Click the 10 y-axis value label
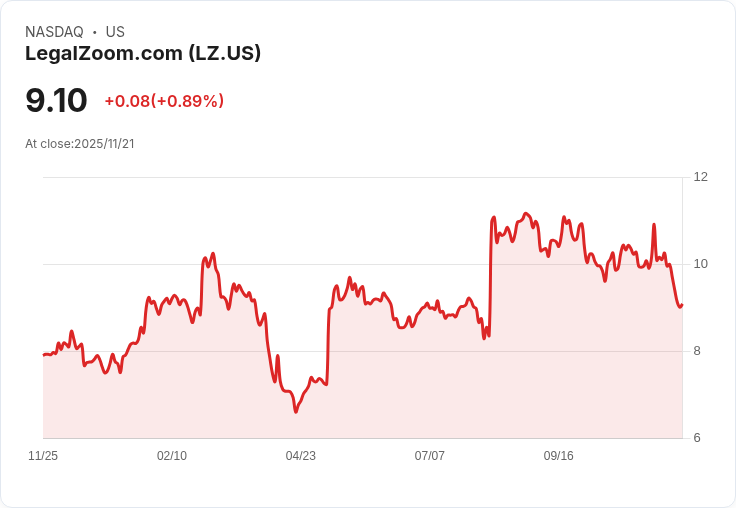This screenshot has height=508, width=736. coord(700,264)
